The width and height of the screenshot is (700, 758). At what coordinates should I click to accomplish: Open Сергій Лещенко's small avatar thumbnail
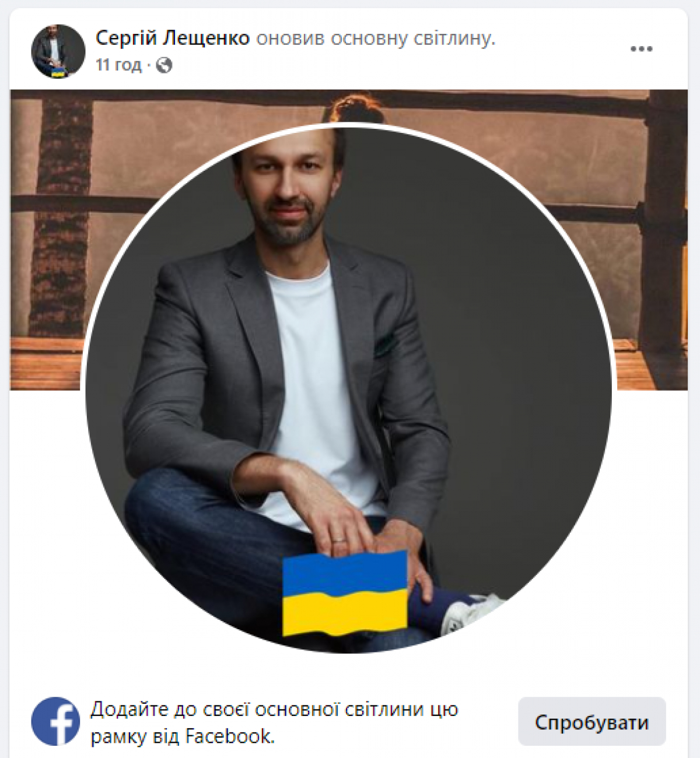58,51
